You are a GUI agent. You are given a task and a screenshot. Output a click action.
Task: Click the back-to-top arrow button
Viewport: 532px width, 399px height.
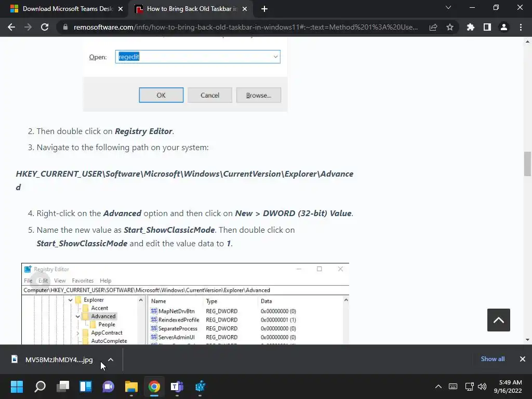coord(498,320)
